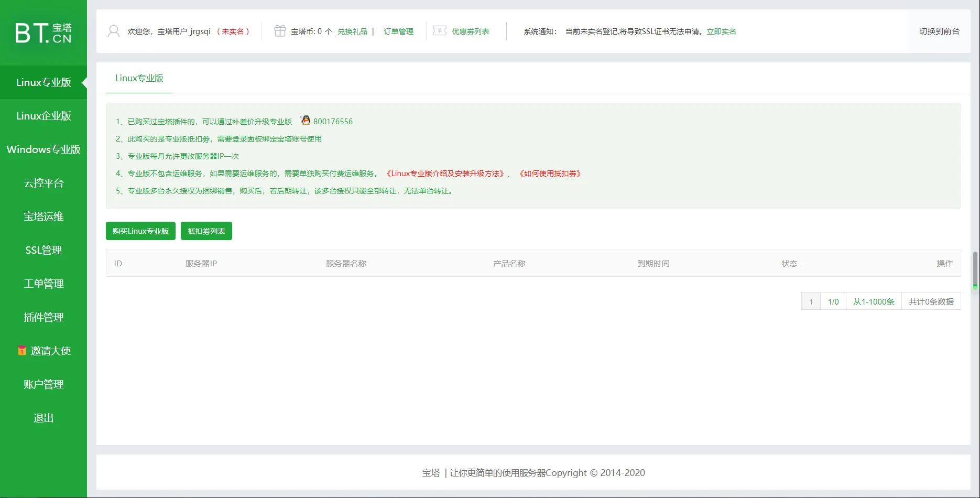Click 立即实名 to verify identity

coord(721,31)
